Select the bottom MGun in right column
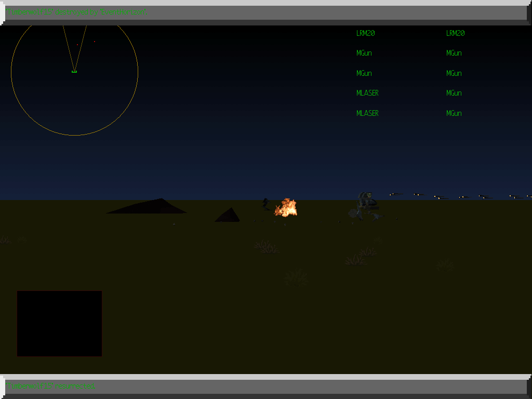 point(453,113)
